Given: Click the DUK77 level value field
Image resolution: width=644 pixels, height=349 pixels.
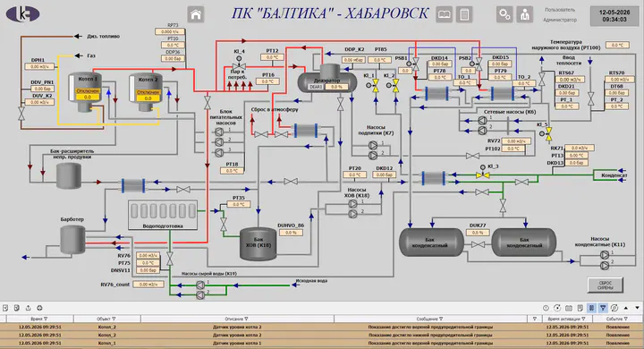Looking at the screenshot, I should (478, 233).
